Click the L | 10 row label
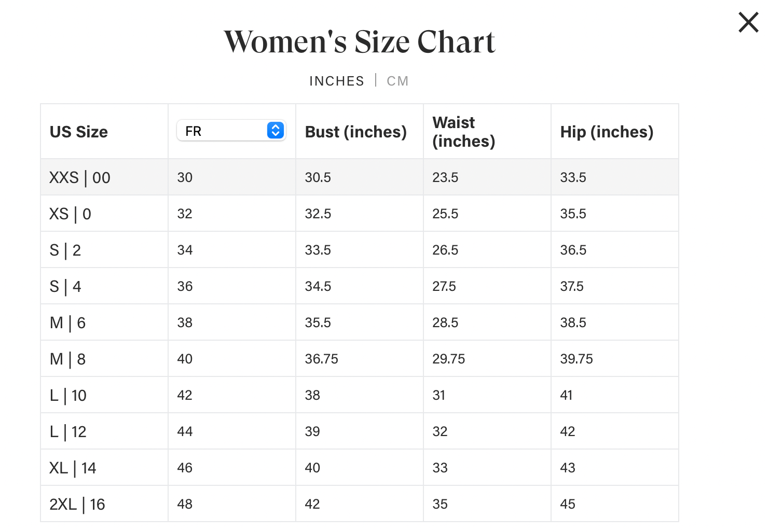 point(68,396)
